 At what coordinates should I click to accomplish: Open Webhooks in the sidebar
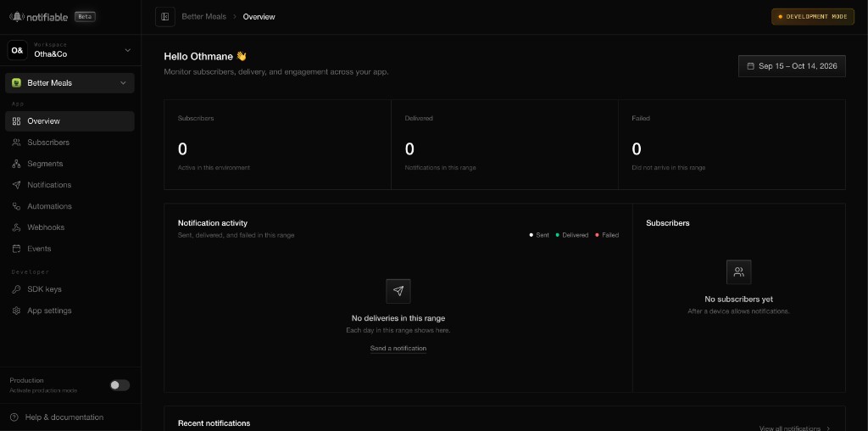click(70, 227)
